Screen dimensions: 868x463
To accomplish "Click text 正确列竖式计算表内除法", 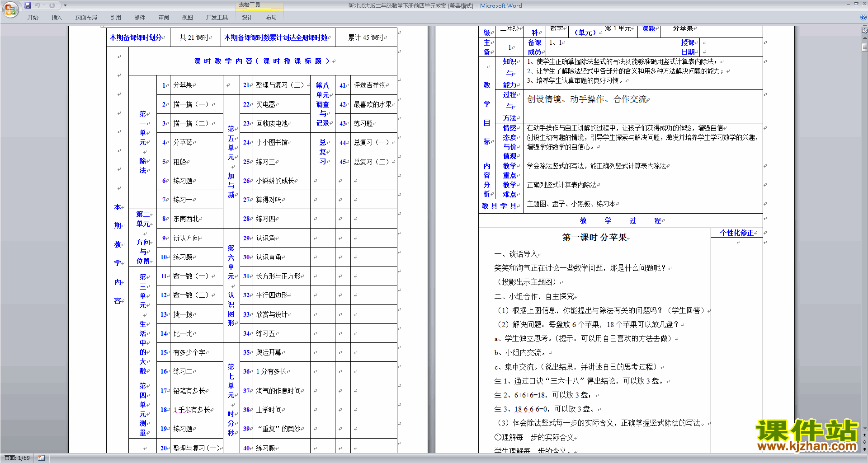I will coord(562,185).
